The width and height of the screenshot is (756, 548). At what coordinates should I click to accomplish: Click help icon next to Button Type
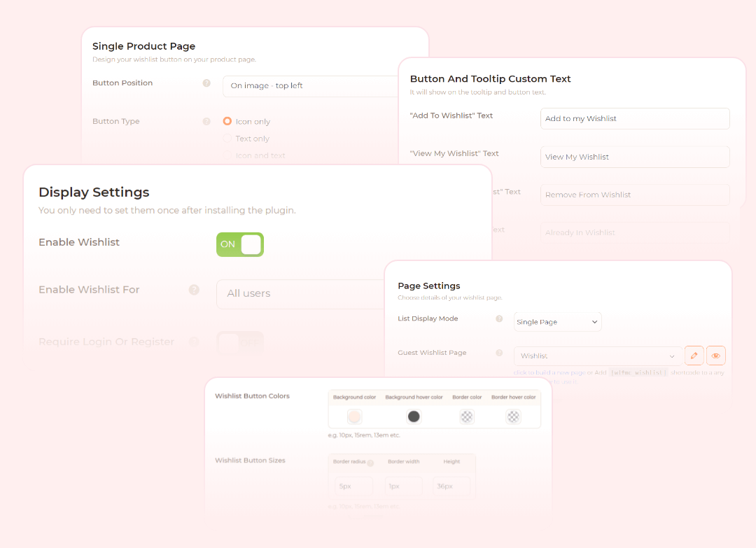[206, 122]
